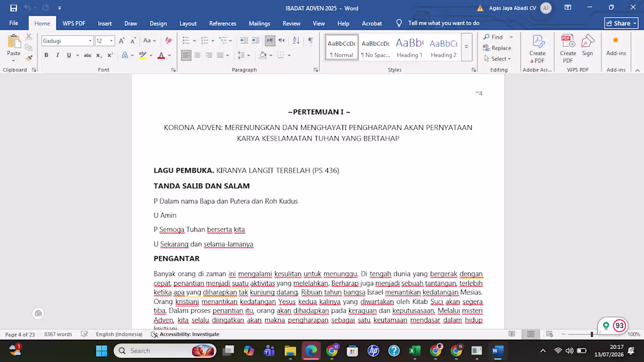The height and width of the screenshot is (362, 644).
Task: Click the Share button
Action: point(621,23)
